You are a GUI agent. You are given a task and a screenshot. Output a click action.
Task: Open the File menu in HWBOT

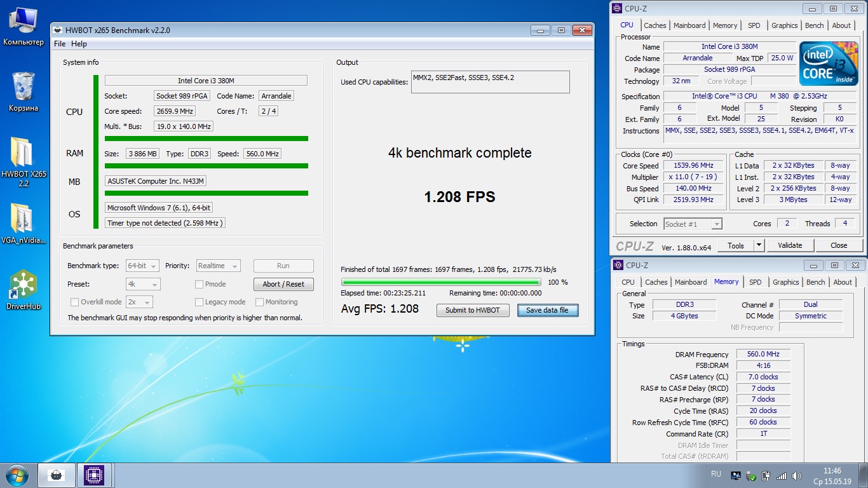pos(60,44)
